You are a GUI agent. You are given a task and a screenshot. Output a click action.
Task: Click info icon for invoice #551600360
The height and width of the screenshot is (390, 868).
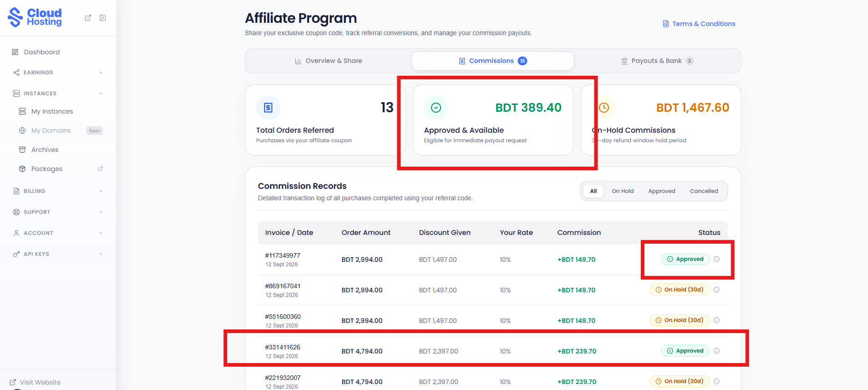pyautogui.click(x=717, y=320)
